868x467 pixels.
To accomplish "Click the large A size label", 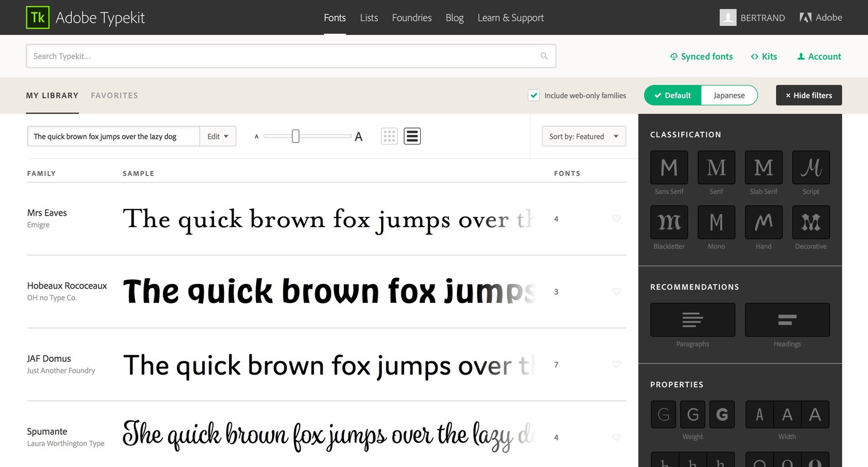I will (x=359, y=137).
